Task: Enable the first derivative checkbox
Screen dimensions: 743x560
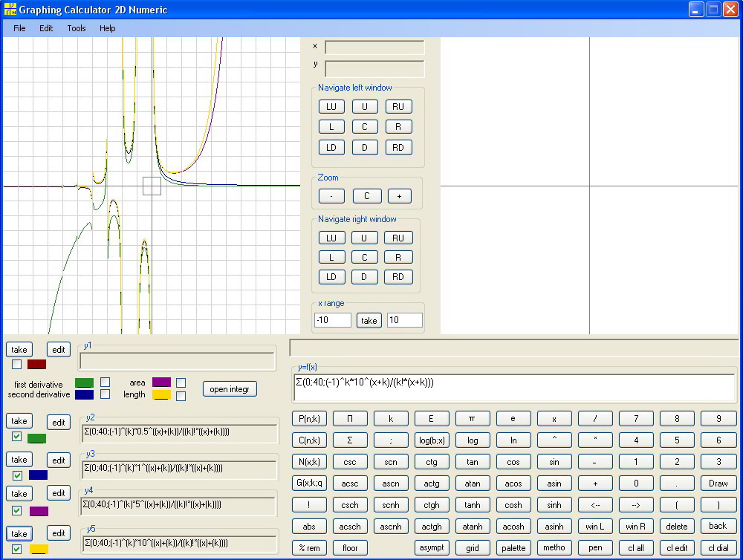Action: pos(106,382)
